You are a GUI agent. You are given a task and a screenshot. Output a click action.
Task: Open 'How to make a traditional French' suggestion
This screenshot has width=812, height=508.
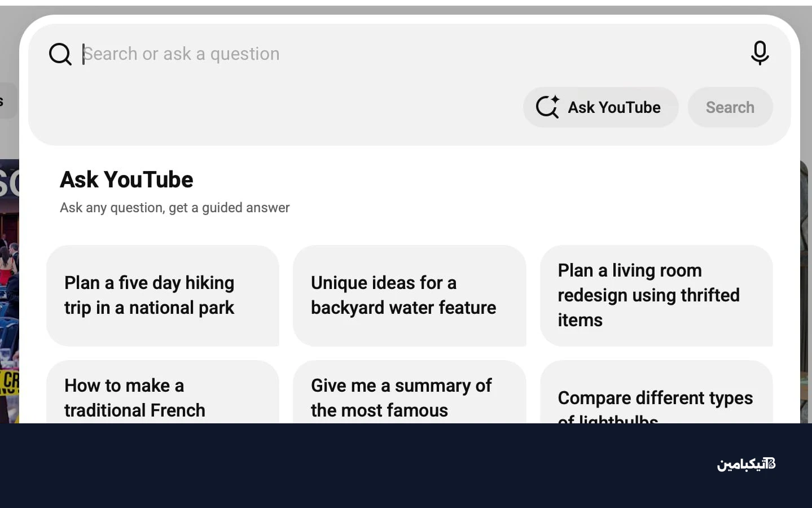163,392
